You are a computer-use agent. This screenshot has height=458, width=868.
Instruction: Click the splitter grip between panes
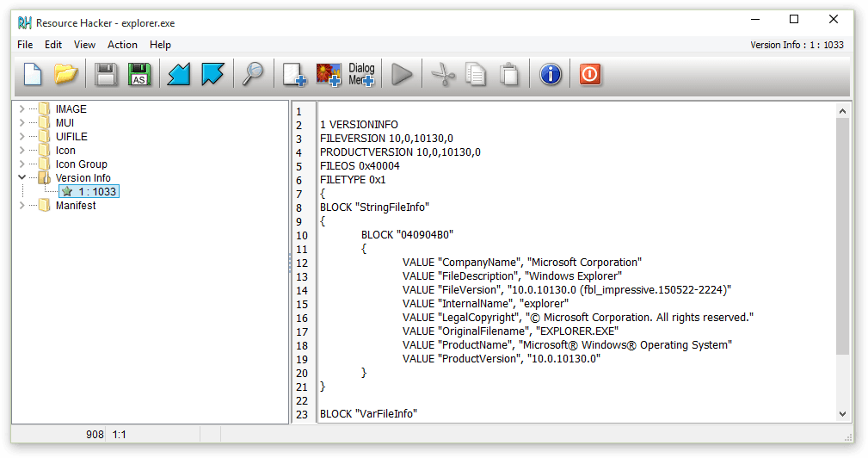coord(290,263)
